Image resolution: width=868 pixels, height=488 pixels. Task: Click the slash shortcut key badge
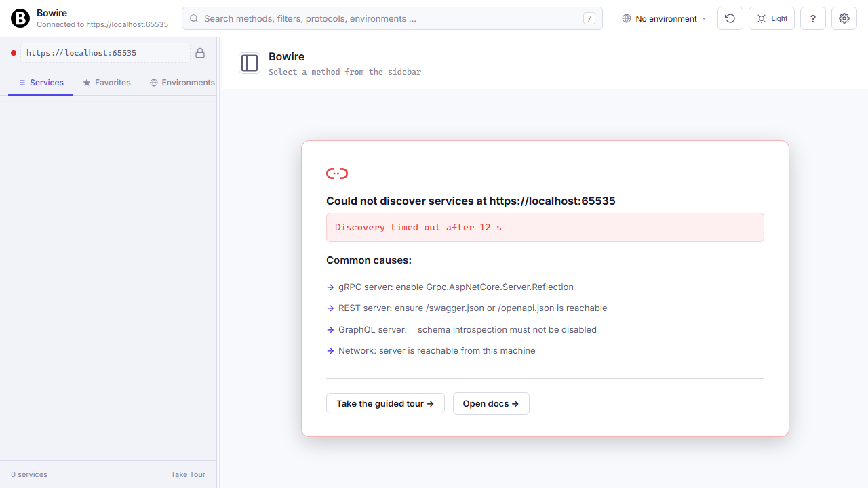tap(589, 18)
